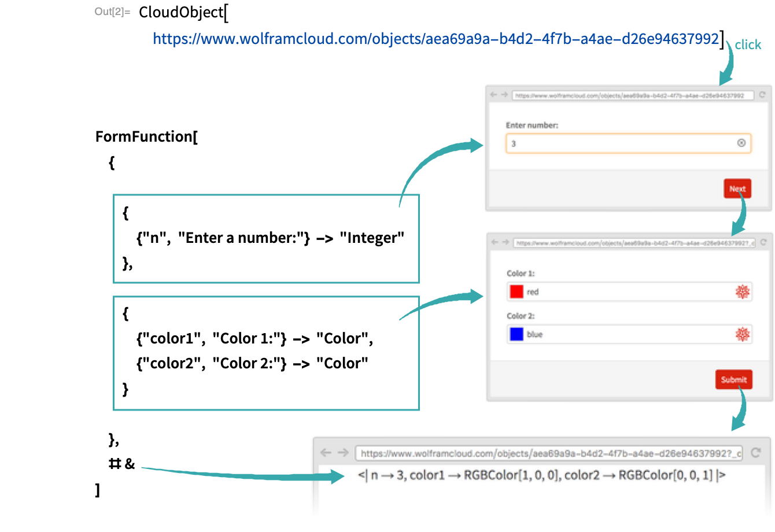
Task: Click the Color 2 text field containing blue
Action: pyautogui.click(x=625, y=334)
